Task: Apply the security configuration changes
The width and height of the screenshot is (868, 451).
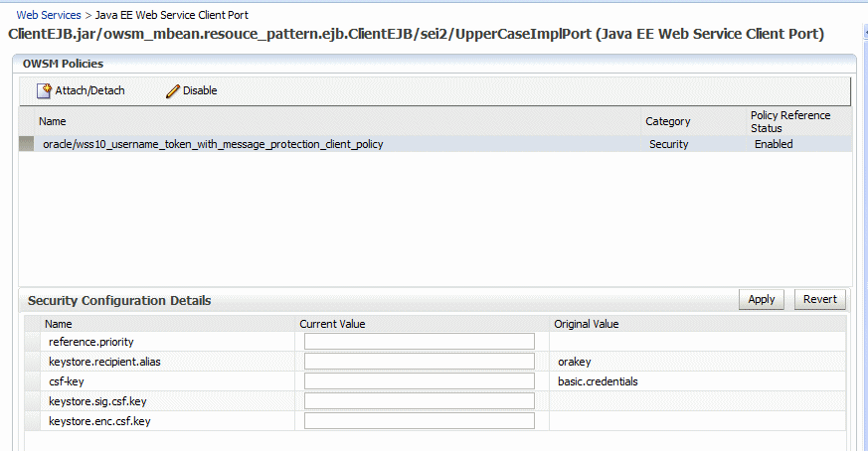Action: click(762, 299)
